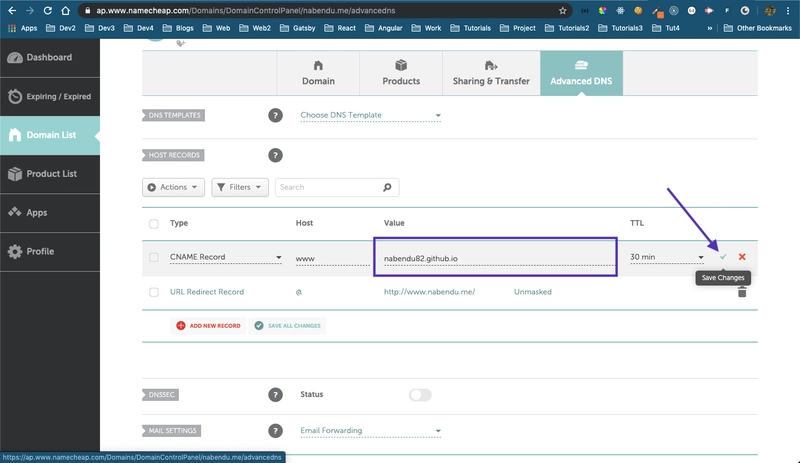Open Profile in sidebar
The image size is (800, 463).
tap(50, 252)
